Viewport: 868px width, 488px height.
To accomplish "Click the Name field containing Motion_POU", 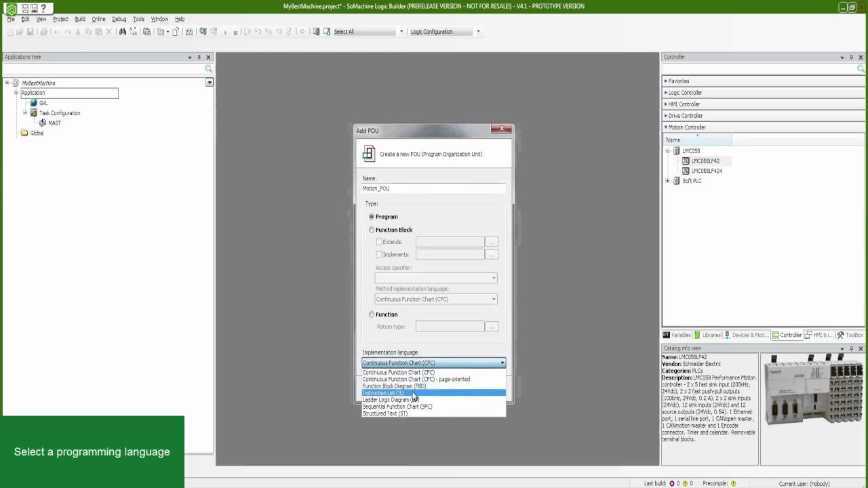I will (433, 188).
